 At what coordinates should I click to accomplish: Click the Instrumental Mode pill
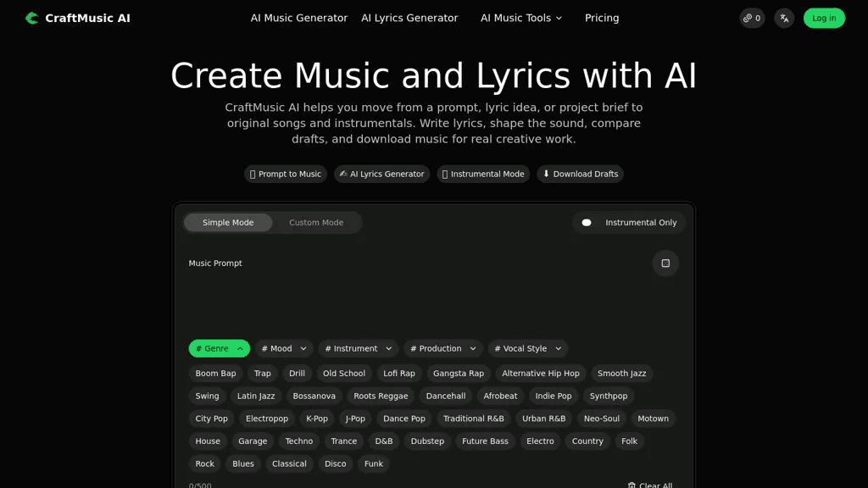483,174
